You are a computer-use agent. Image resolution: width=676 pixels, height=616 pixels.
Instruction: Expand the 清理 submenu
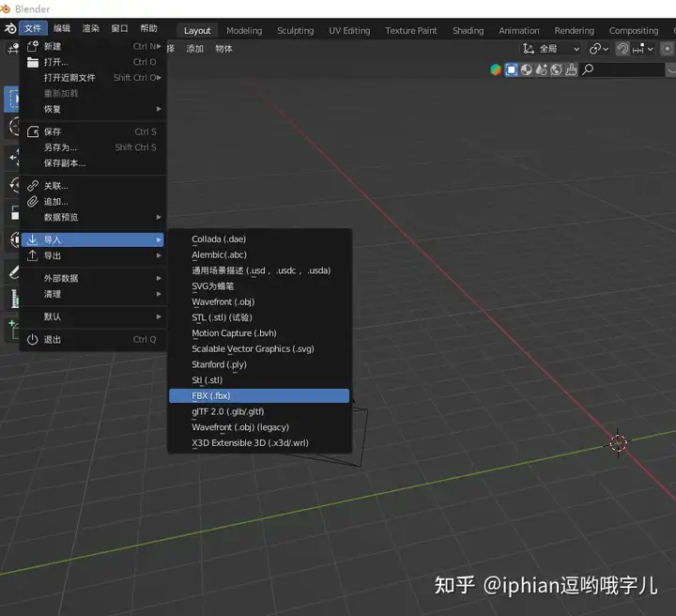[93, 294]
